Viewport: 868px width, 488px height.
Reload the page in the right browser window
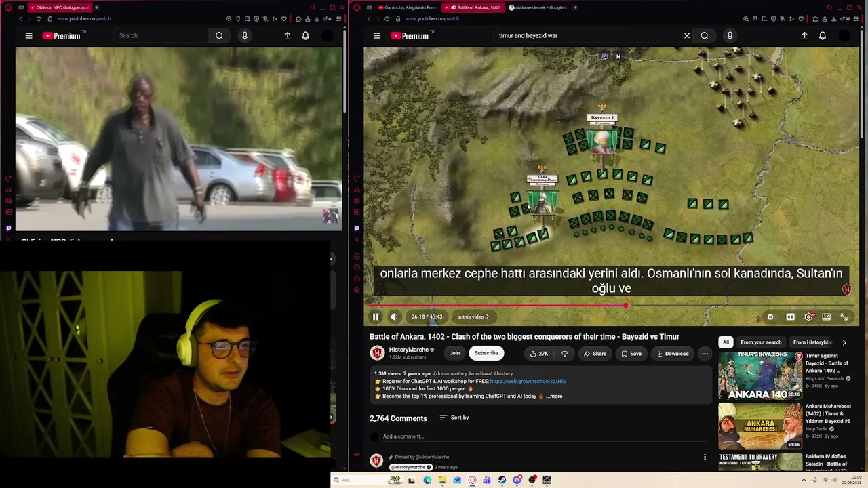tap(387, 18)
